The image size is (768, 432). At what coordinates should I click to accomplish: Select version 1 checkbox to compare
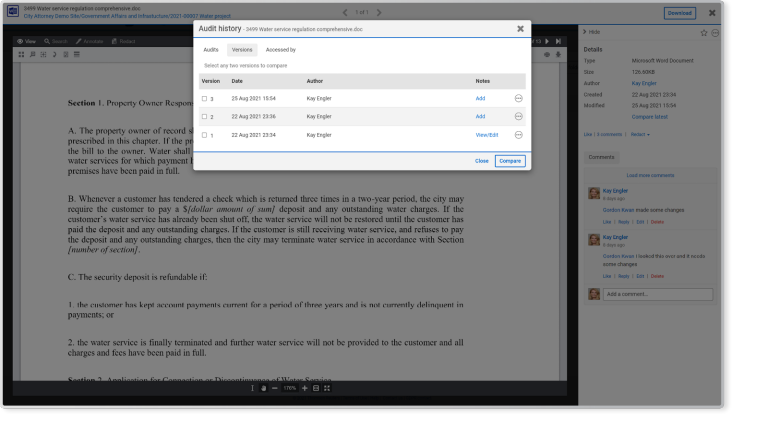pyautogui.click(x=204, y=134)
